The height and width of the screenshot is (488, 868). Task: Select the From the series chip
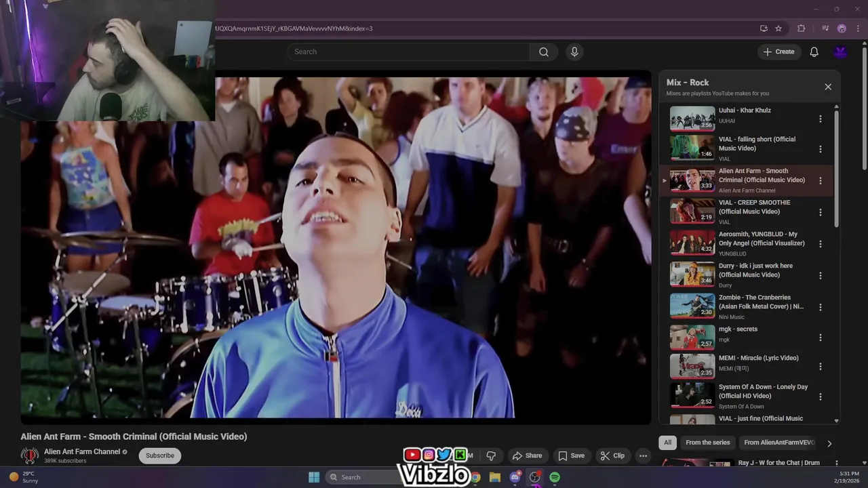click(x=707, y=443)
